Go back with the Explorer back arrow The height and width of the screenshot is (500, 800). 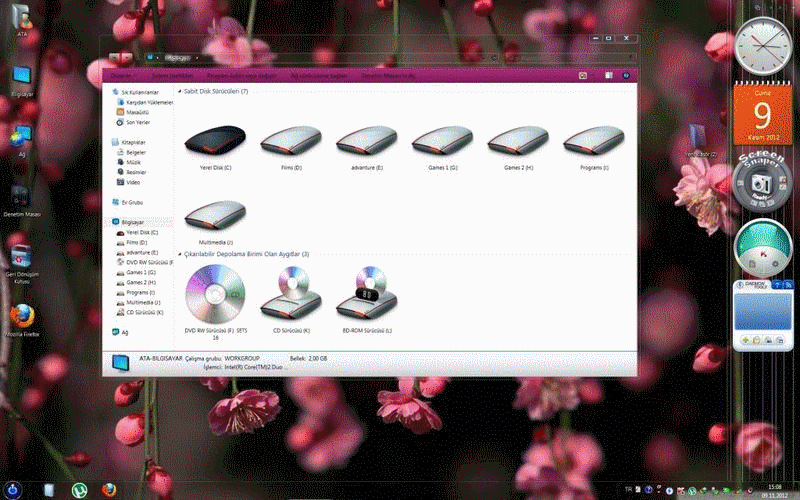pos(114,58)
